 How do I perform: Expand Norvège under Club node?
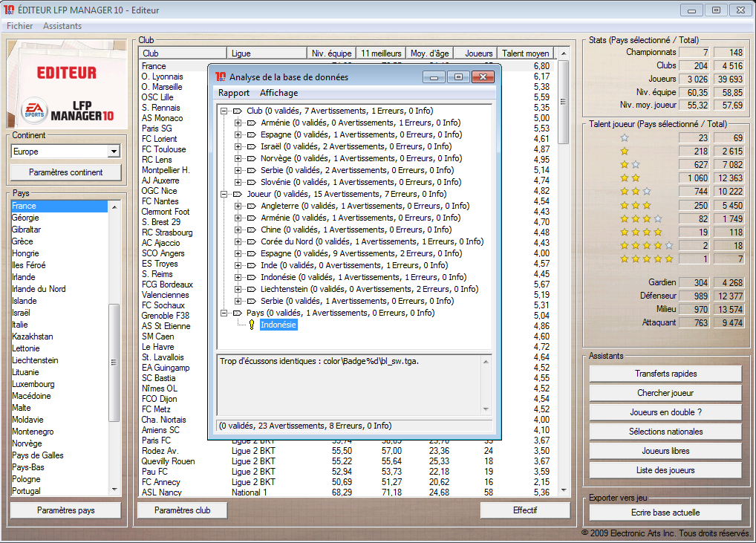pyautogui.click(x=238, y=159)
